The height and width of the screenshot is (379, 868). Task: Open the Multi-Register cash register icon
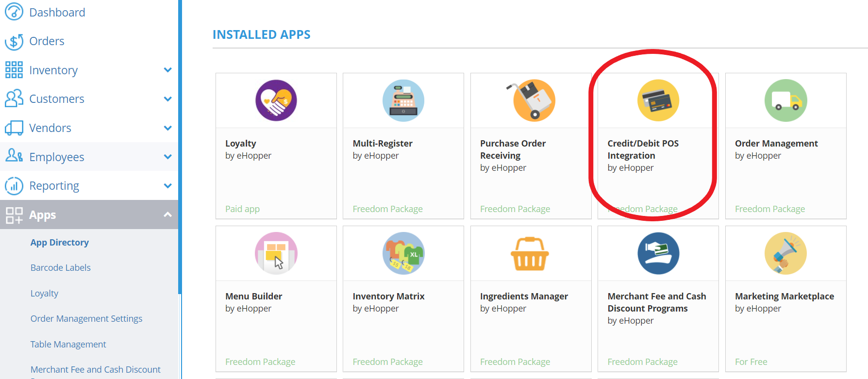(x=403, y=100)
